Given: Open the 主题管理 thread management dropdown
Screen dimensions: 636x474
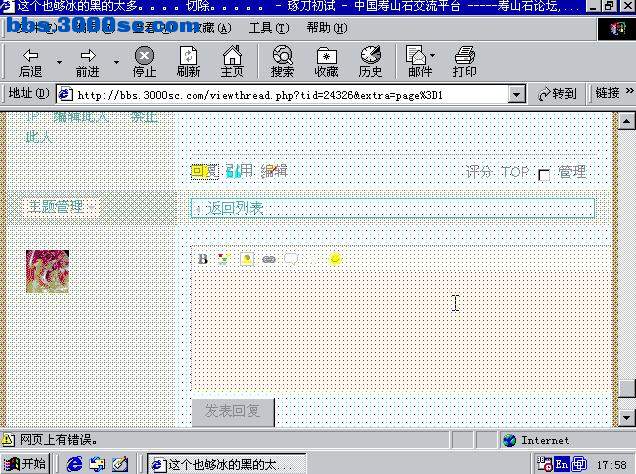Looking at the screenshot, I should (61, 207).
